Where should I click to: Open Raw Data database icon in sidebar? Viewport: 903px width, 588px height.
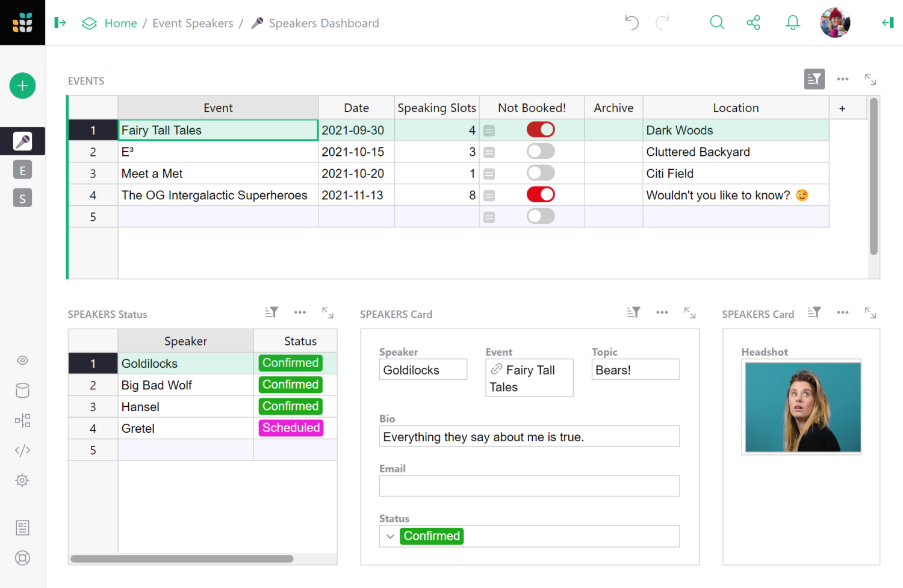(x=22, y=391)
